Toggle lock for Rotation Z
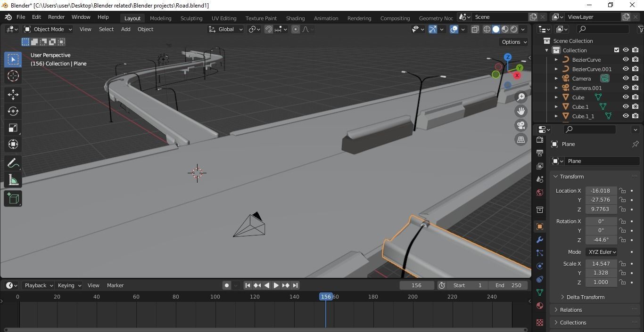Viewport: 644px width, 332px height. tap(623, 240)
